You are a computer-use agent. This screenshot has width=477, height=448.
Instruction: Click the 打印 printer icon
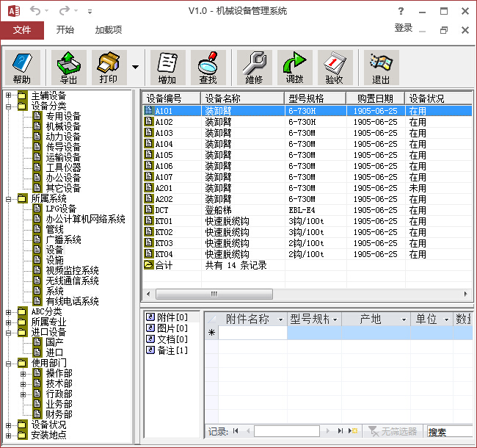(x=109, y=68)
